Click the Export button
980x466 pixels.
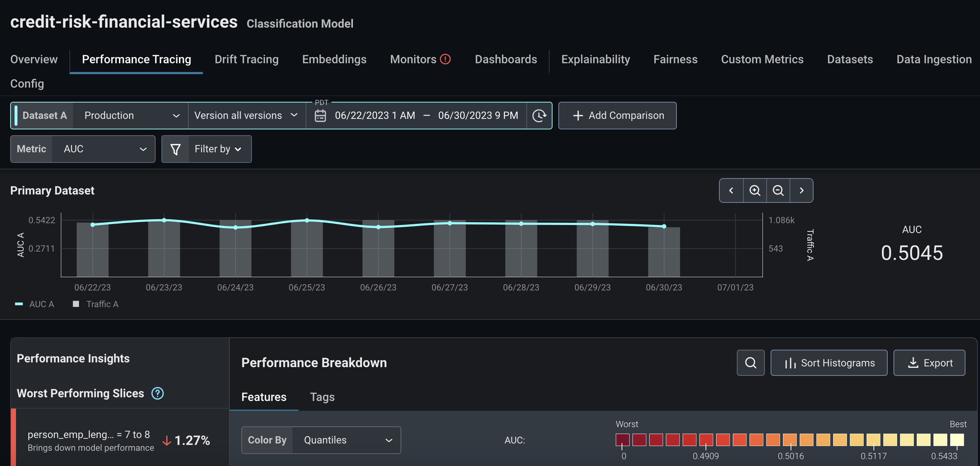coord(929,362)
